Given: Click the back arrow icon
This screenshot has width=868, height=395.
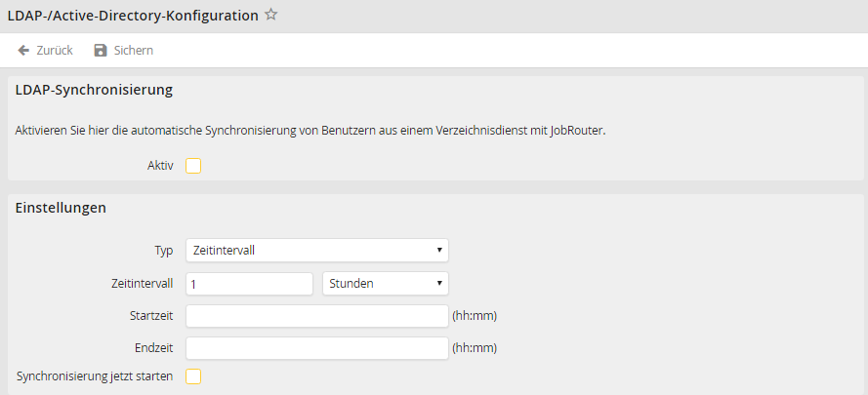Looking at the screenshot, I should [x=23, y=50].
